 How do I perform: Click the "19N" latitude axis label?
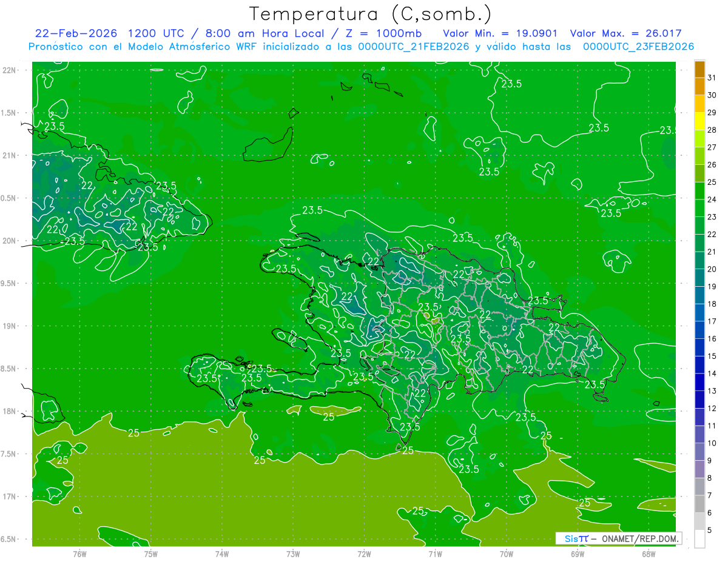coord(10,326)
